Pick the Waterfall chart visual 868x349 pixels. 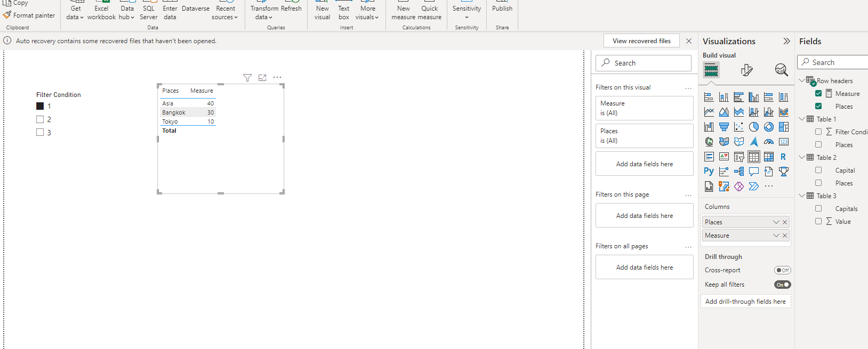(x=709, y=127)
